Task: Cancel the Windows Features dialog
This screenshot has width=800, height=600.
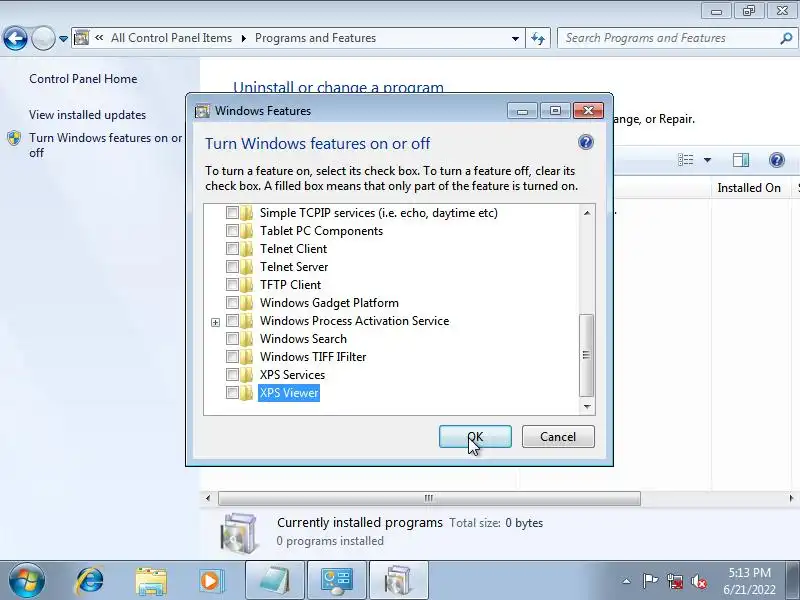Action: (558, 437)
